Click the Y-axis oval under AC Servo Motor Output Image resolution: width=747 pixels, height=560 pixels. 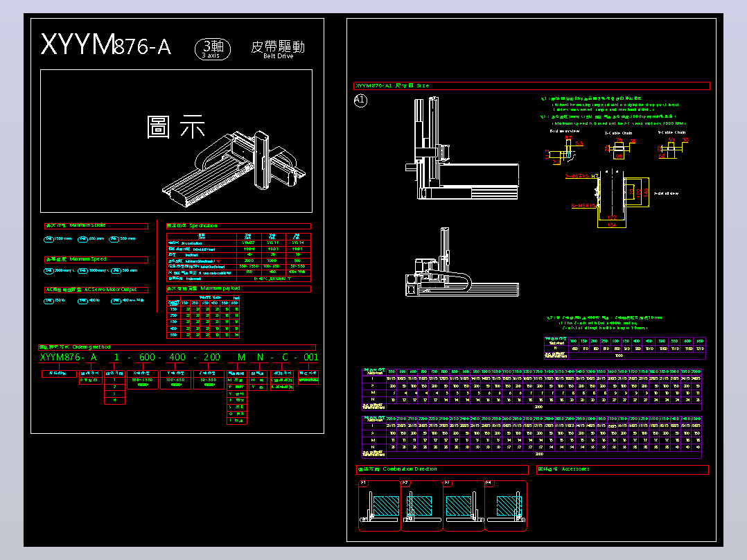point(83,301)
